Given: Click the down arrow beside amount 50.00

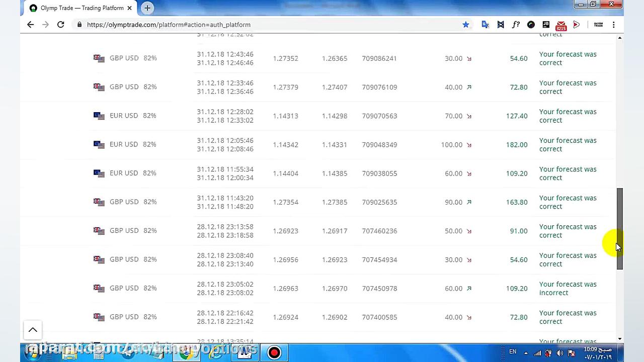Looking at the screenshot, I should [x=469, y=231].
